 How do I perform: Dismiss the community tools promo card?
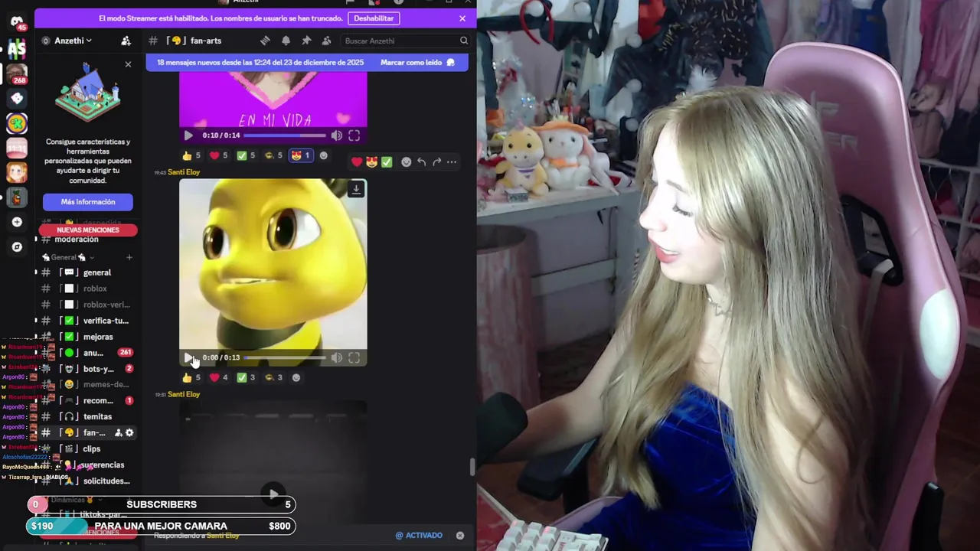click(x=128, y=64)
